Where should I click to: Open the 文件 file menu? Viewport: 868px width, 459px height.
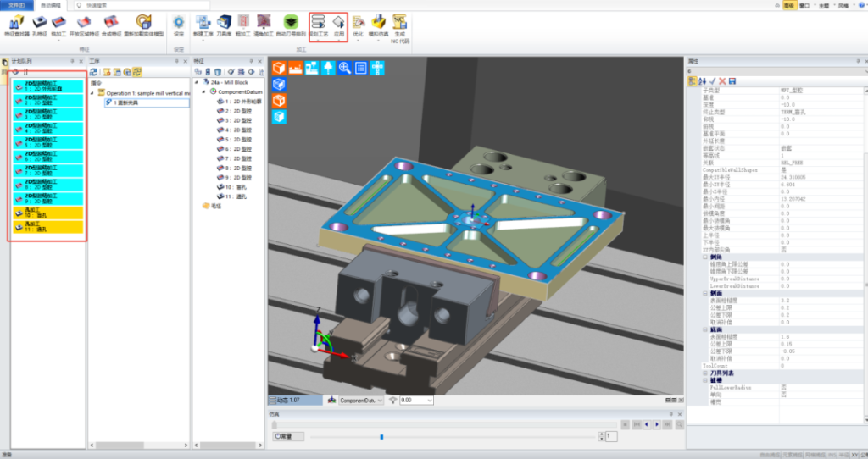[x=17, y=4]
